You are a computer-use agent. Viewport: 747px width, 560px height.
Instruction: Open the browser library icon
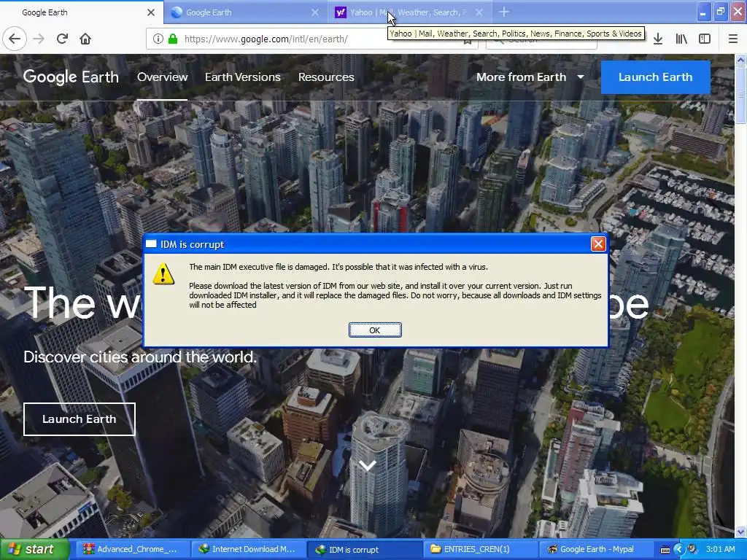(681, 39)
